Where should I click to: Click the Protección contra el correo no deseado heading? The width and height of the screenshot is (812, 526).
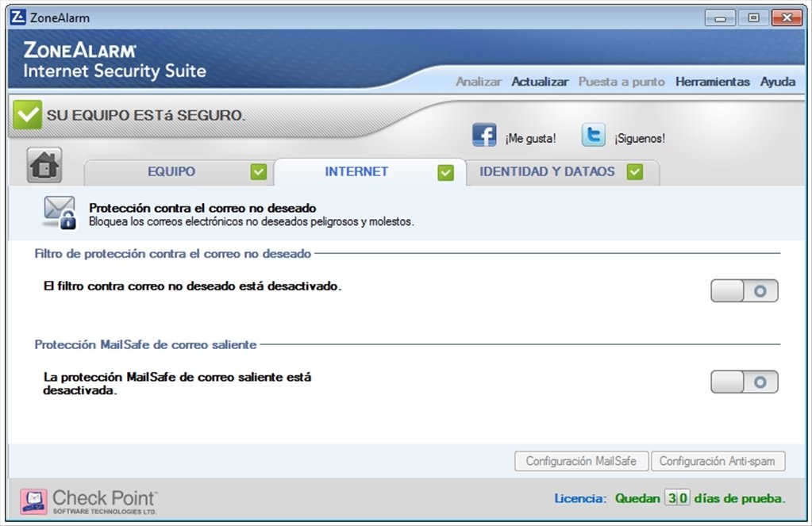202,208
